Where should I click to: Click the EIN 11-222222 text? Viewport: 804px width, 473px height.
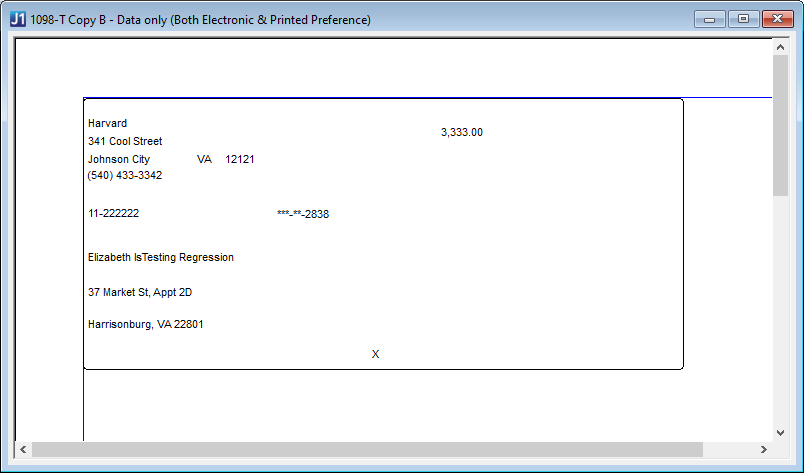[x=113, y=213]
